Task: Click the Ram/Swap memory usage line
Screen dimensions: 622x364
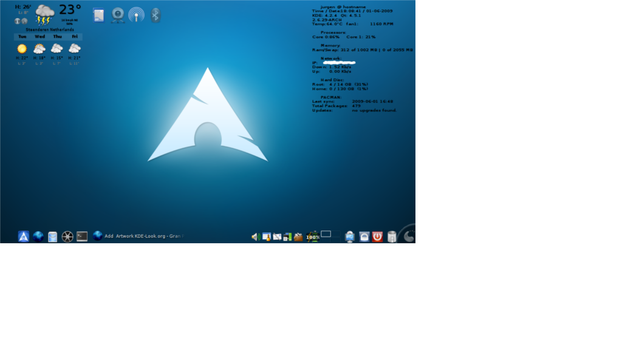Action: pyautogui.click(x=362, y=50)
